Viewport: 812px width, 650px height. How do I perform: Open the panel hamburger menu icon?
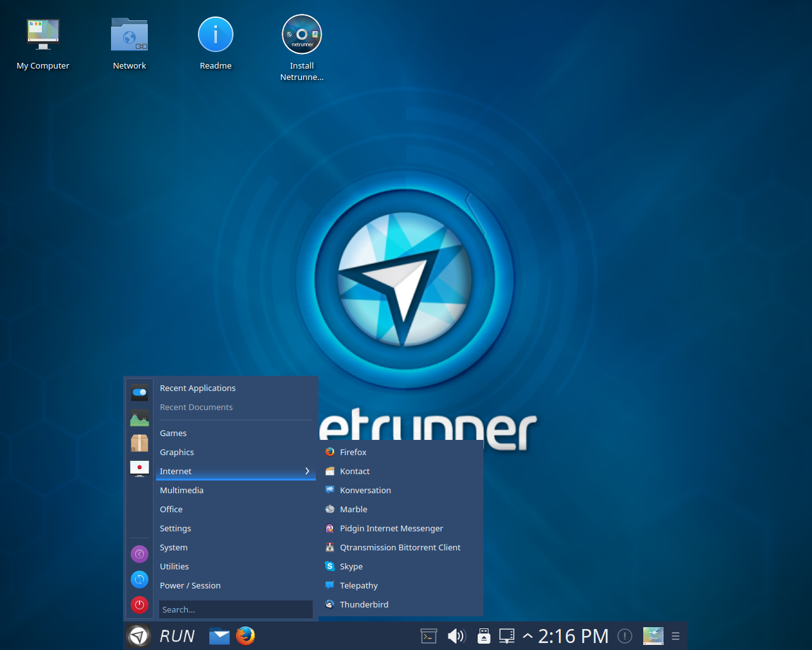[676, 636]
